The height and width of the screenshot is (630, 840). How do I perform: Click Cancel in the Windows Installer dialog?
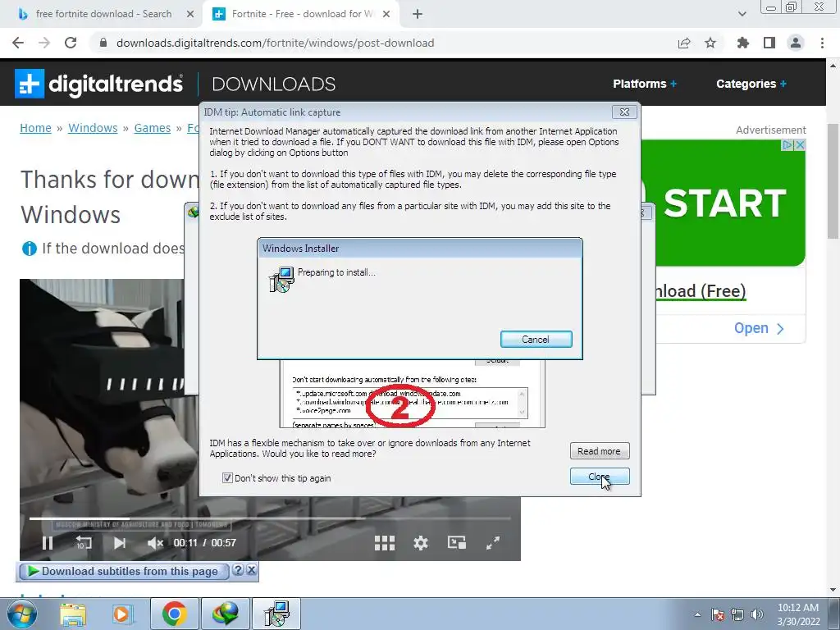[536, 339]
